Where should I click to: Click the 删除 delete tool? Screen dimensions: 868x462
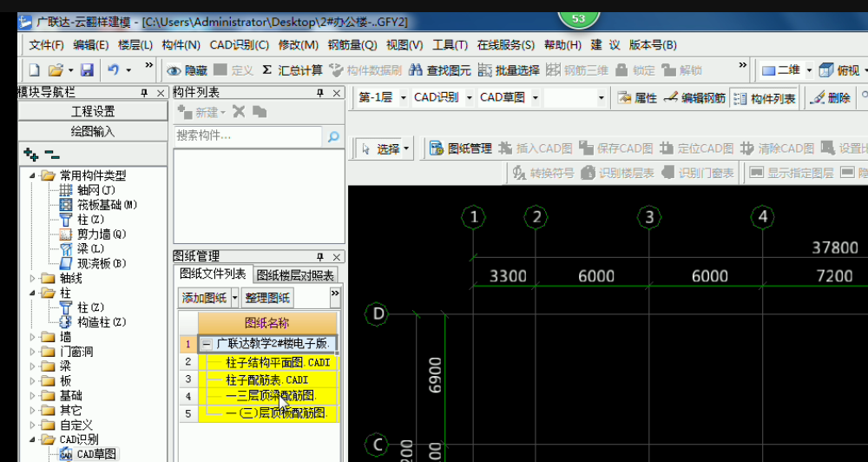tap(830, 98)
